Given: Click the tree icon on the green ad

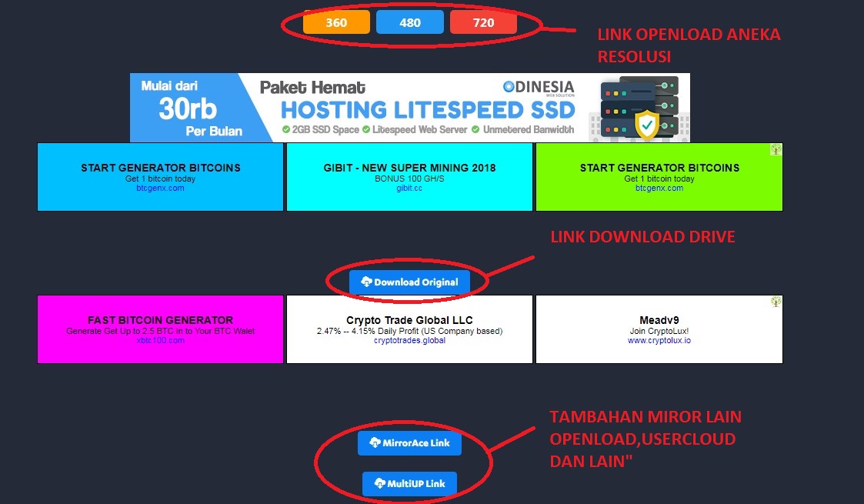Looking at the screenshot, I should [x=776, y=150].
